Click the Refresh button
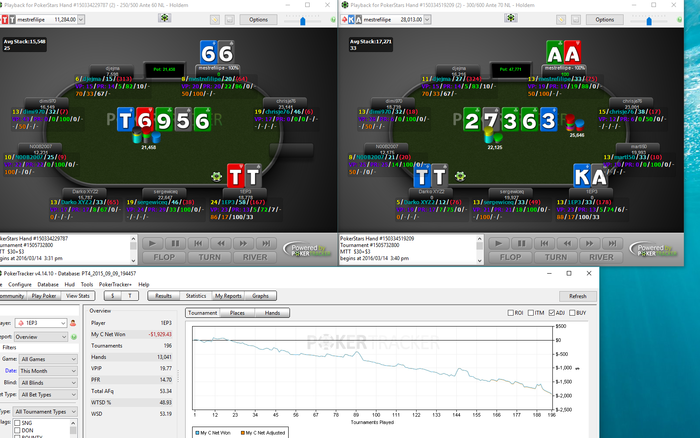This screenshot has height=438, width=700. [x=578, y=296]
